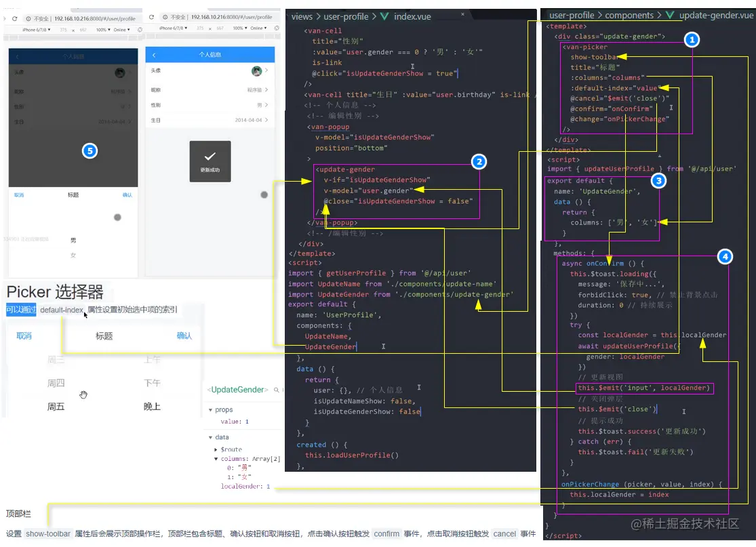The height and width of the screenshot is (547, 756).
Task: Close the index.vue editor tab
Action: pos(462,14)
